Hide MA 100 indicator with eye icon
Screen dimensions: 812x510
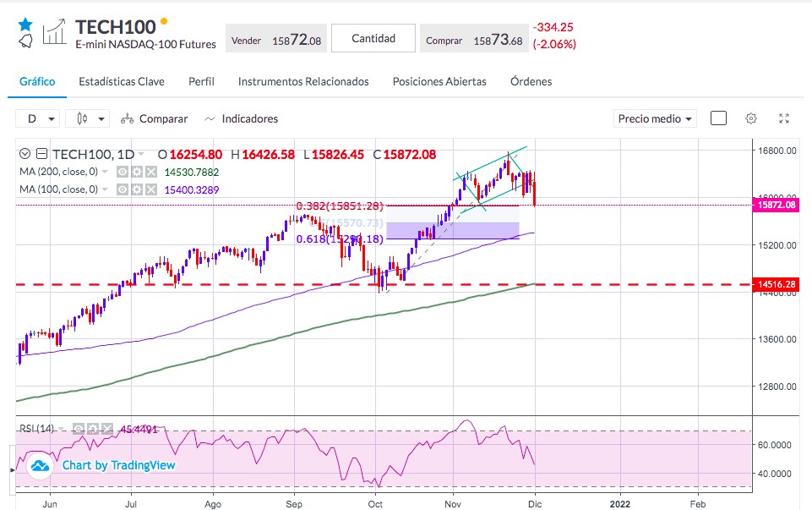pyautogui.click(x=123, y=189)
